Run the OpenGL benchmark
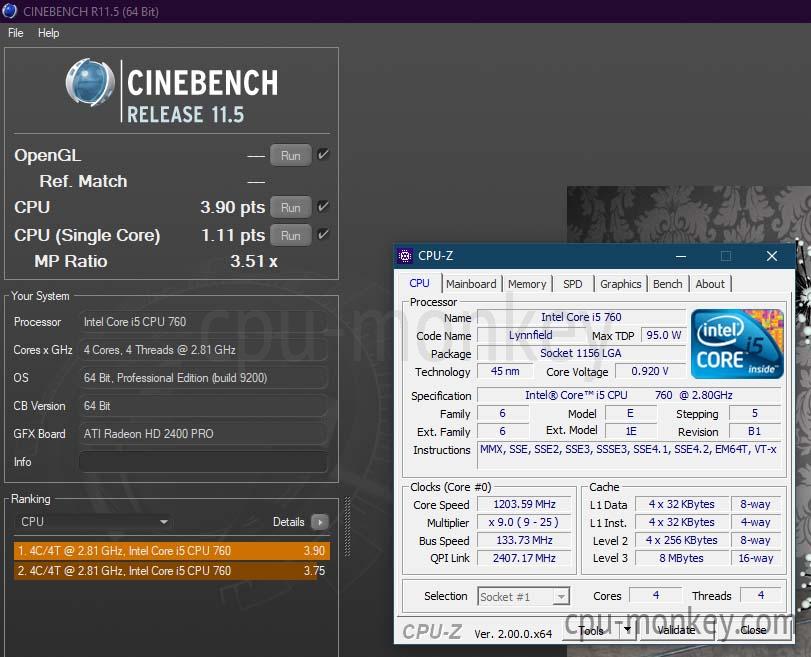Viewport: 811px width, 657px height. [290, 155]
